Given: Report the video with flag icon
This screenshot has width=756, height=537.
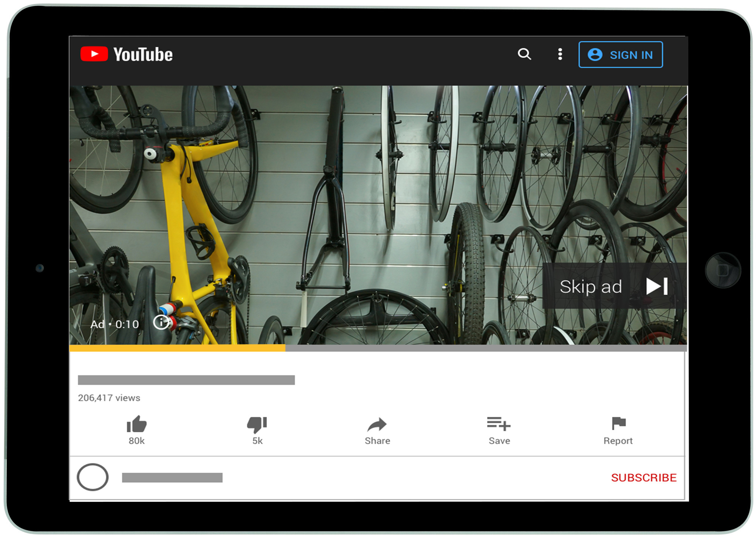Looking at the screenshot, I should click(x=618, y=430).
